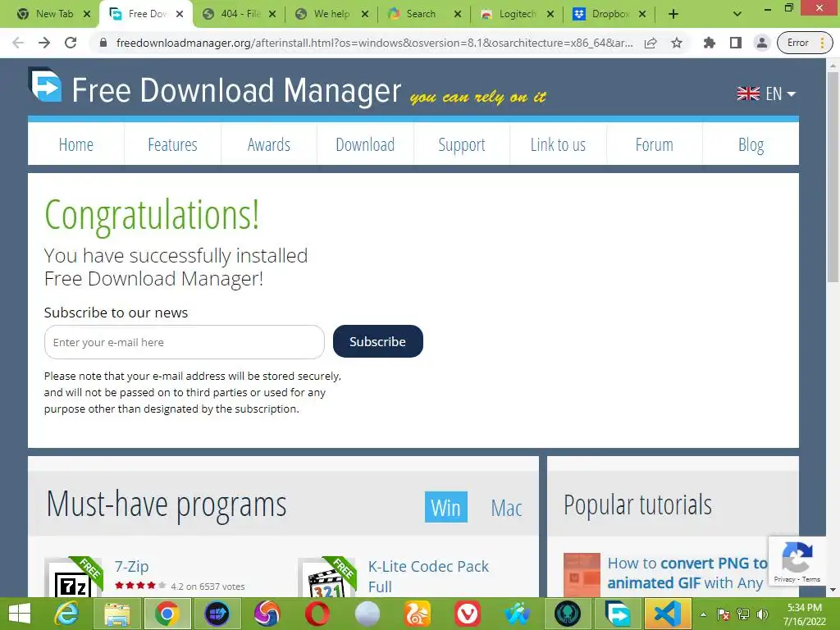Open the K-Lite Codec Pack Full link

point(428,577)
